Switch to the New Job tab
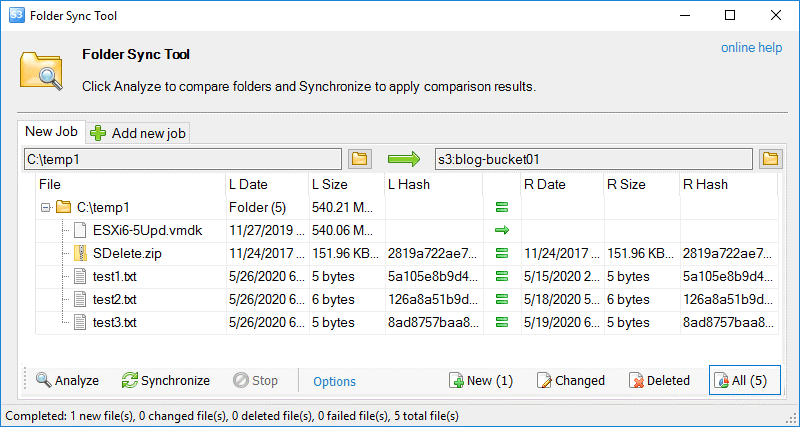This screenshot has height=427, width=800. (x=52, y=132)
